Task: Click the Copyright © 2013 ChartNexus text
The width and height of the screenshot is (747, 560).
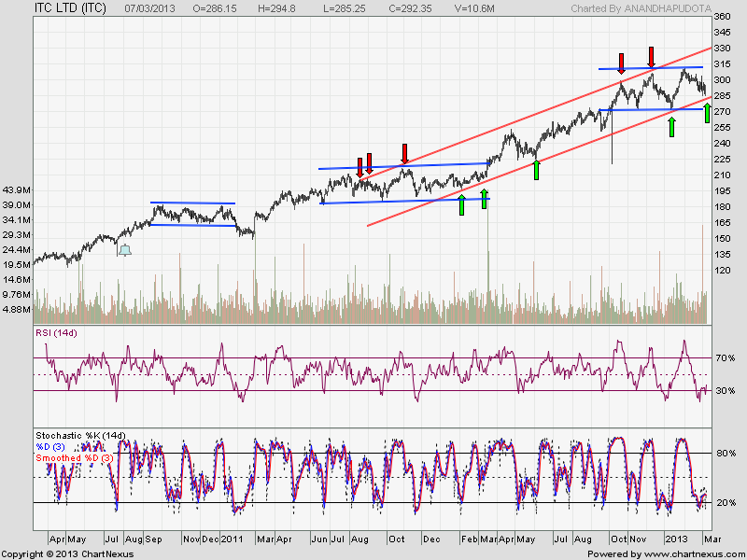Action: [x=67, y=554]
